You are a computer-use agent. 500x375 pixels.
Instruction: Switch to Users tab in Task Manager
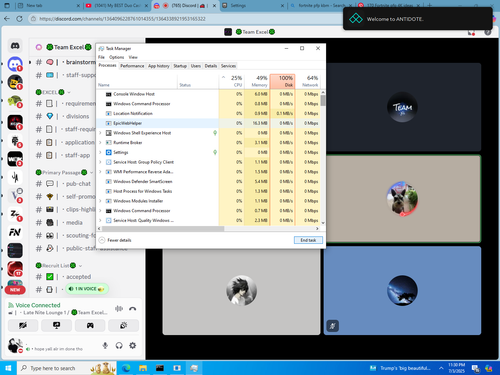pos(196,66)
